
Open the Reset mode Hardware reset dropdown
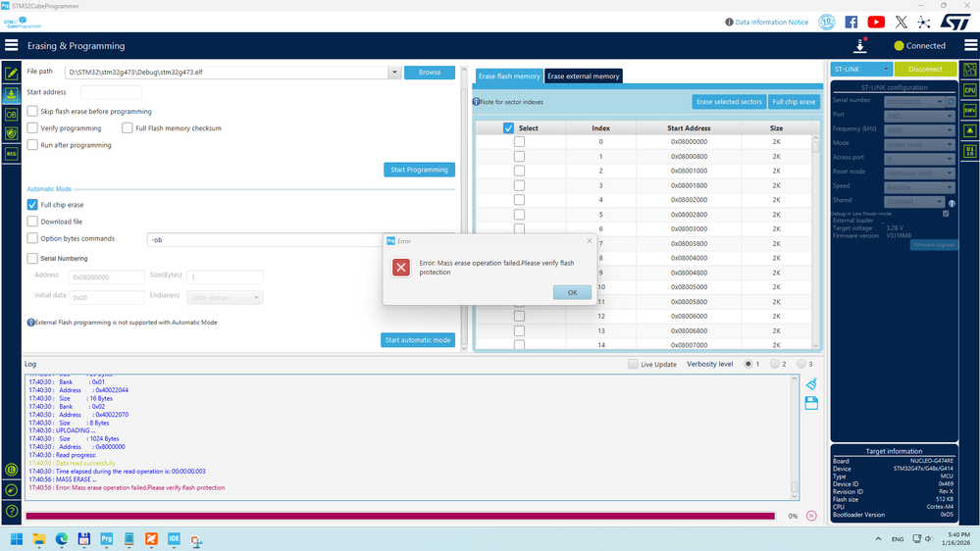click(919, 174)
